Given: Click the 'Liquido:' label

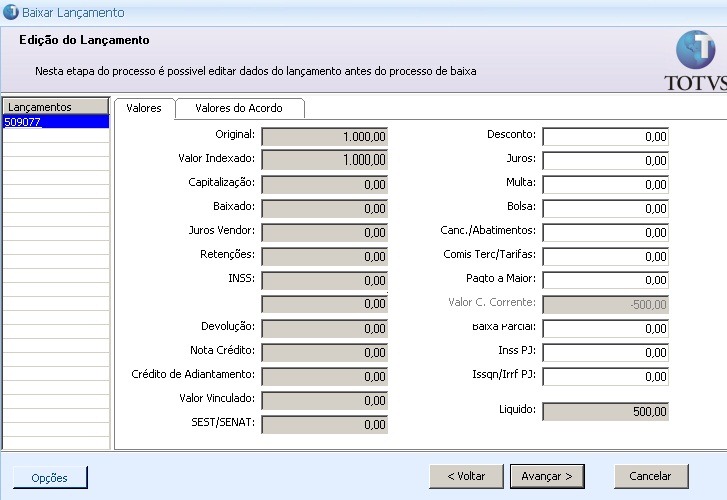Looking at the screenshot, I should coord(517,409).
